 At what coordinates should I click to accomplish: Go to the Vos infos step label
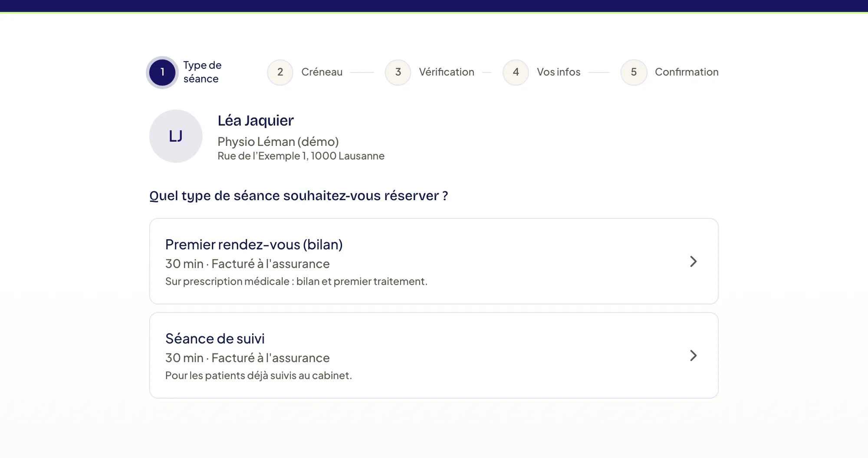[x=559, y=72]
